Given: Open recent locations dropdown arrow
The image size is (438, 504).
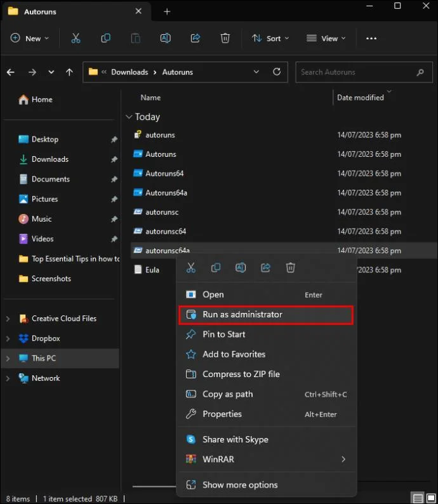Looking at the screenshot, I should [51, 72].
